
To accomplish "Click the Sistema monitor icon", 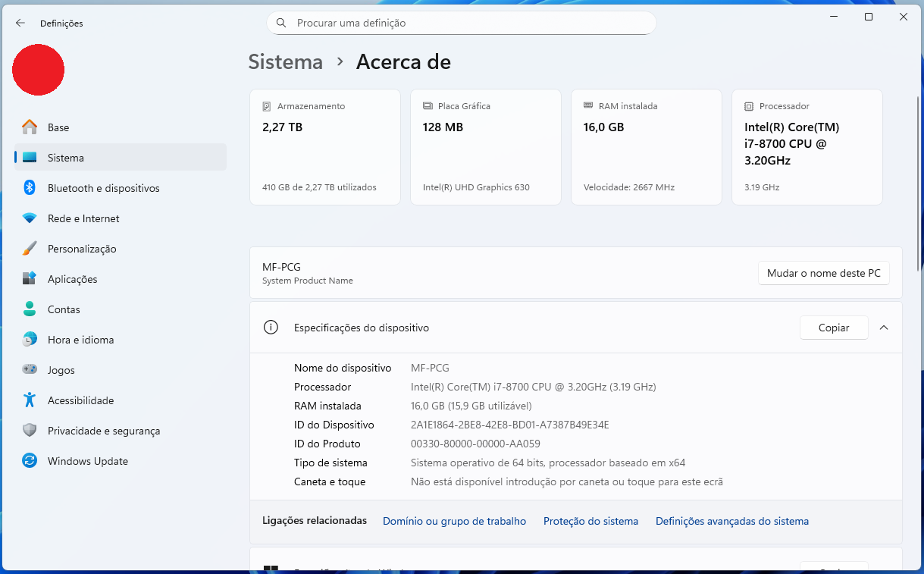I will (x=30, y=158).
